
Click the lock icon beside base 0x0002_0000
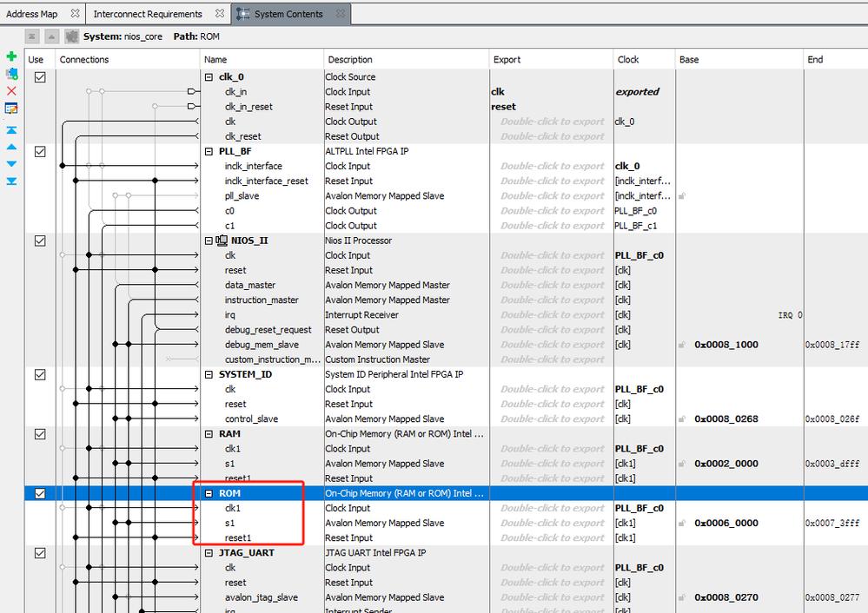[x=682, y=464]
